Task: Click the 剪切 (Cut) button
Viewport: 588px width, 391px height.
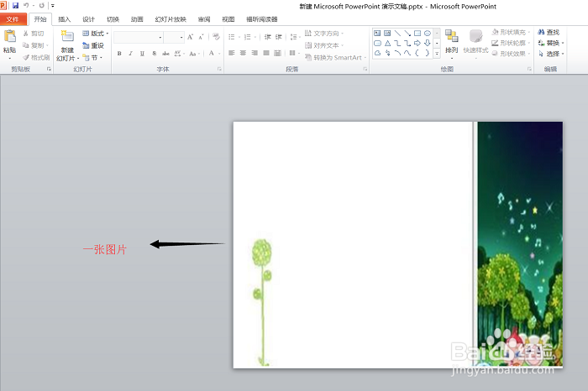Action: pos(34,34)
